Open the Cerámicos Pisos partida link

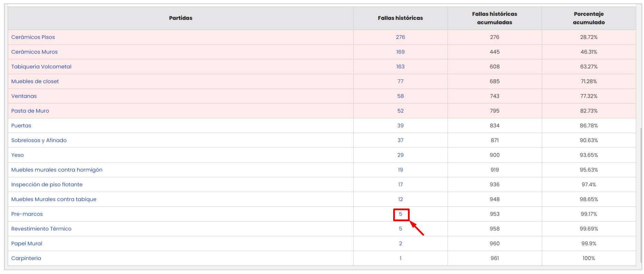[x=33, y=37]
